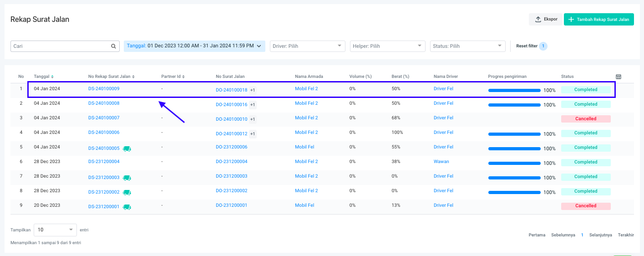Open the Status filter dropdown

(467, 46)
